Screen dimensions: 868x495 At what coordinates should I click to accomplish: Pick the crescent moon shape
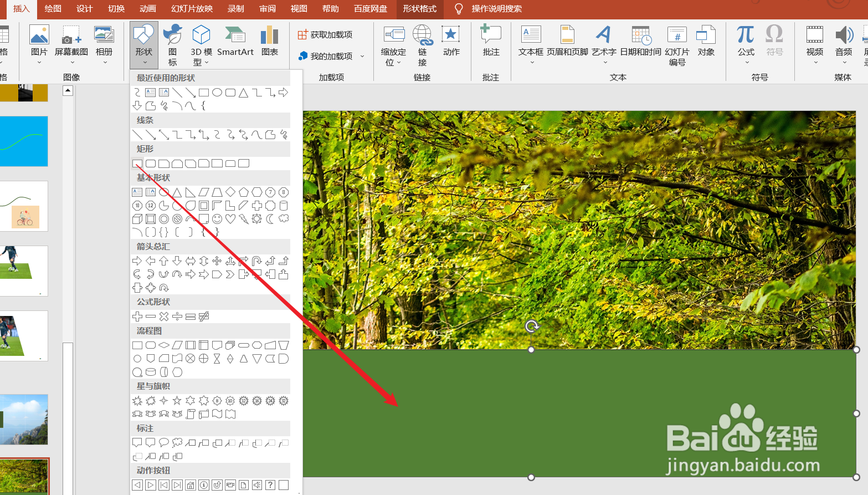click(x=270, y=219)
